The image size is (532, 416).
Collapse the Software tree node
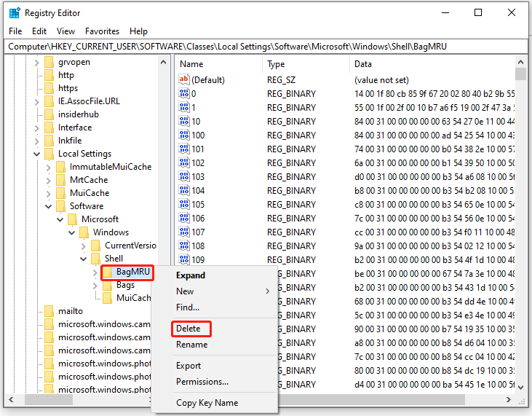tap(49, 206)
